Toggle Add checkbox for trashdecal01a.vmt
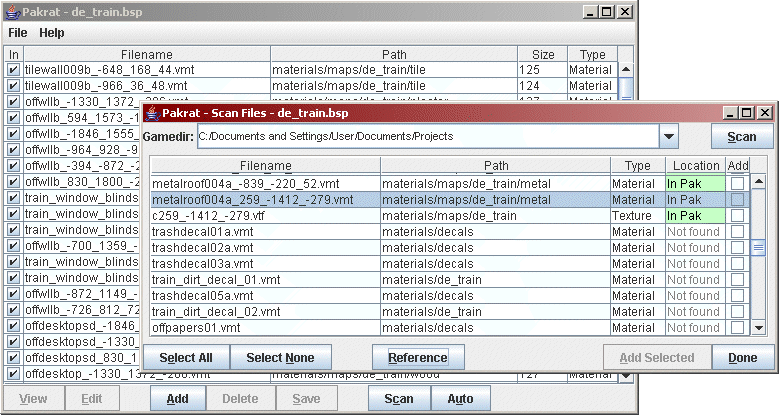Viewport: 779px width, 415px height. pyautogui.click(x=737, y=232)
